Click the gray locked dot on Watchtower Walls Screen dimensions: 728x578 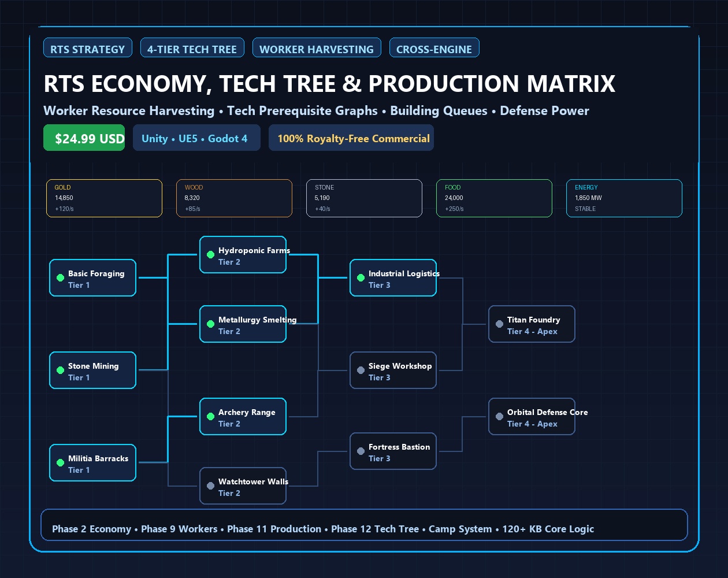(x=210, y=486)
